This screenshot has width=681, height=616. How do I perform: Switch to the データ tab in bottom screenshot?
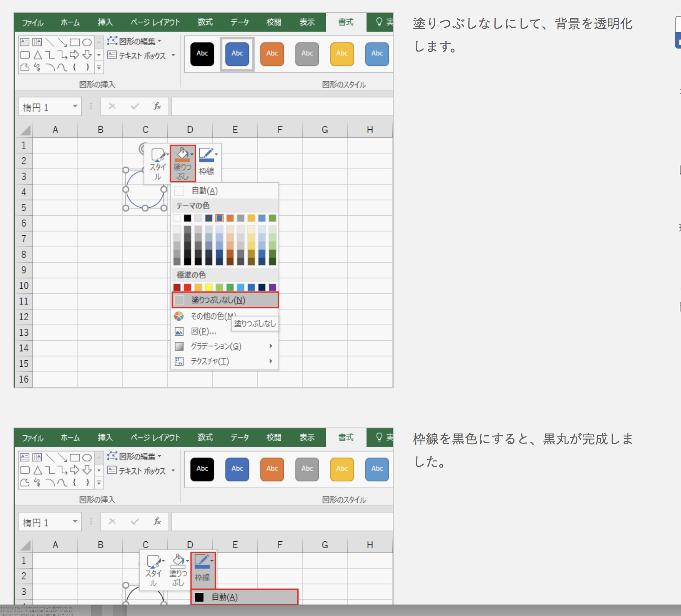[x=240, y=438]
